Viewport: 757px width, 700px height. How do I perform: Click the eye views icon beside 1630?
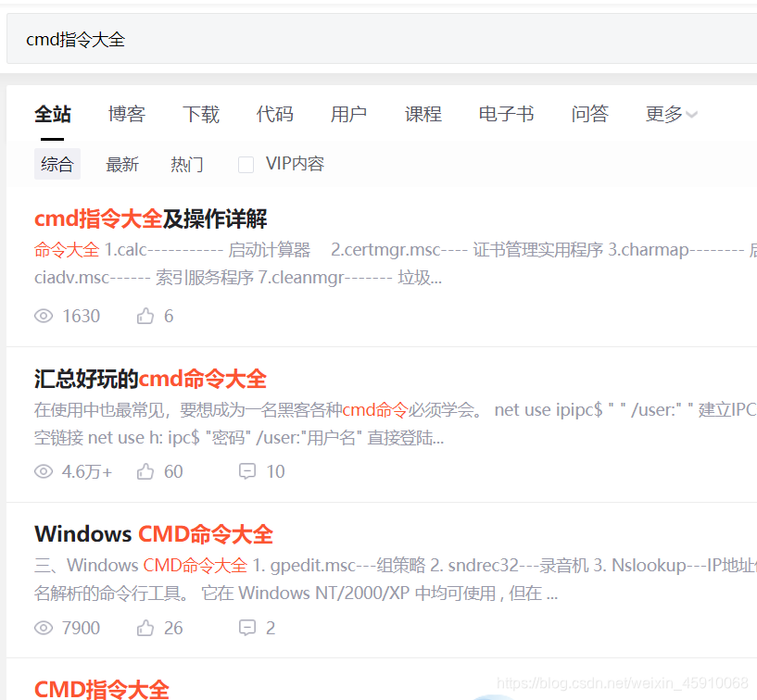click(x=44, y=316)
